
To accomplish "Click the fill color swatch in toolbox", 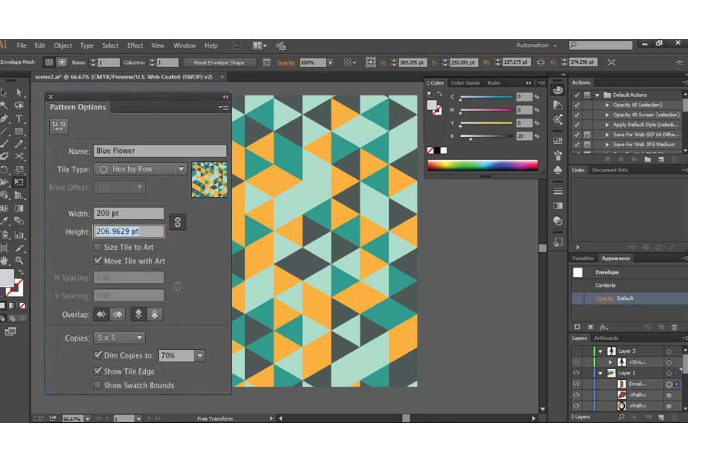I will 6,278.
